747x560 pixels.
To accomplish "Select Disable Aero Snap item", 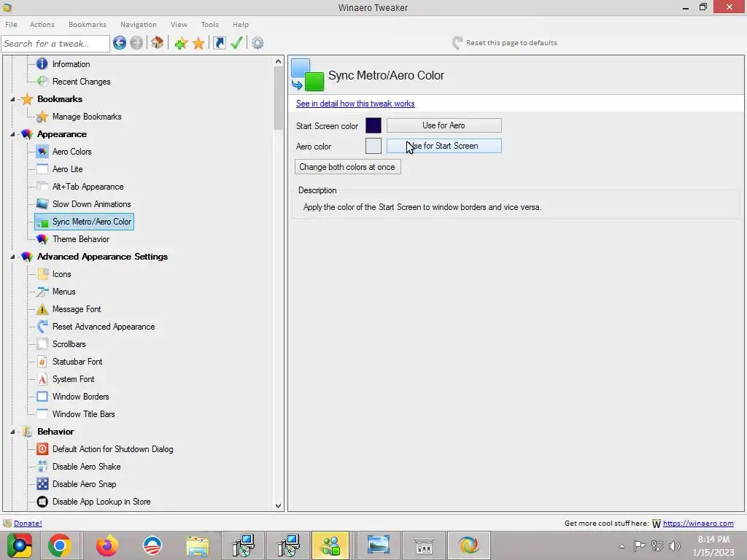I will coord(84,484).
